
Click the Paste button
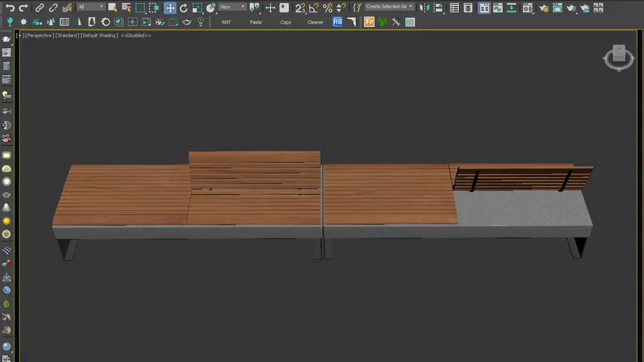coord(256,23)
